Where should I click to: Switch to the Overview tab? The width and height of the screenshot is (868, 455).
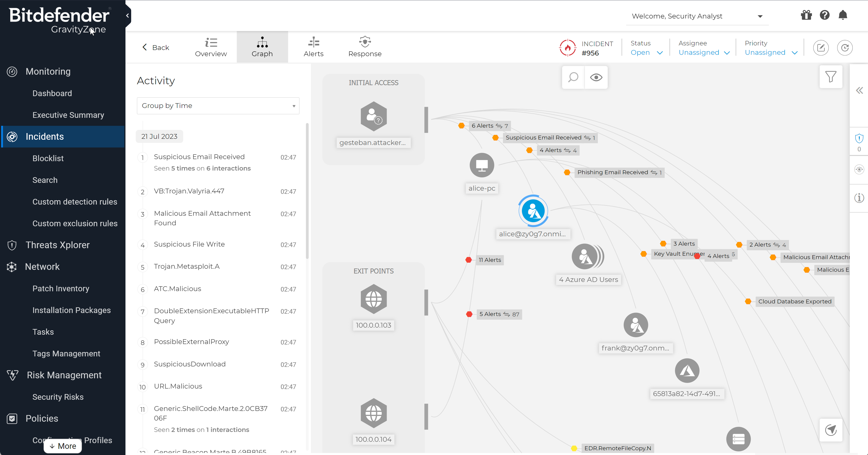(211, 47)
